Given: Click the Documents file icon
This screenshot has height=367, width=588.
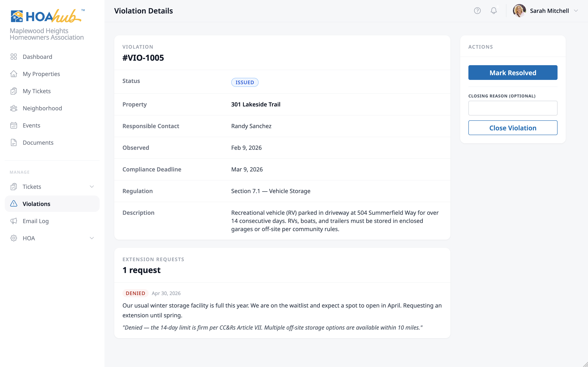Looking at the screenshot, I should click(13, 142).
